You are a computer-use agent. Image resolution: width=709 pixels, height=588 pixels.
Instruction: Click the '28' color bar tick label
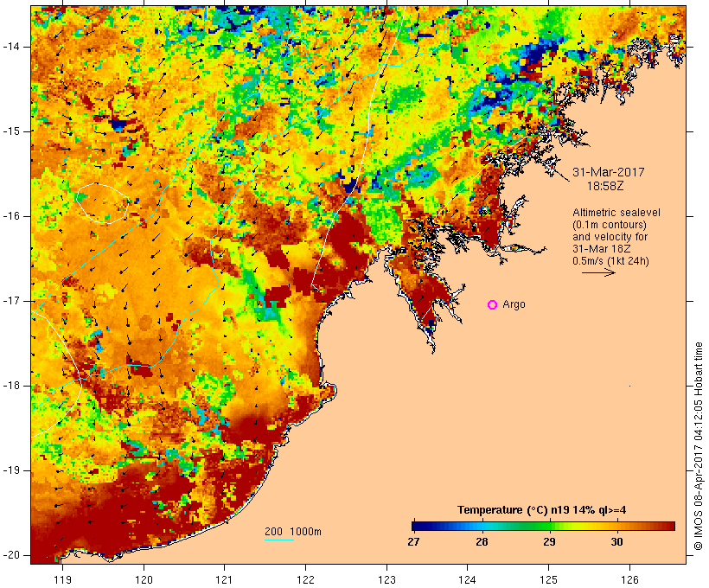click(x=482, y=542)
